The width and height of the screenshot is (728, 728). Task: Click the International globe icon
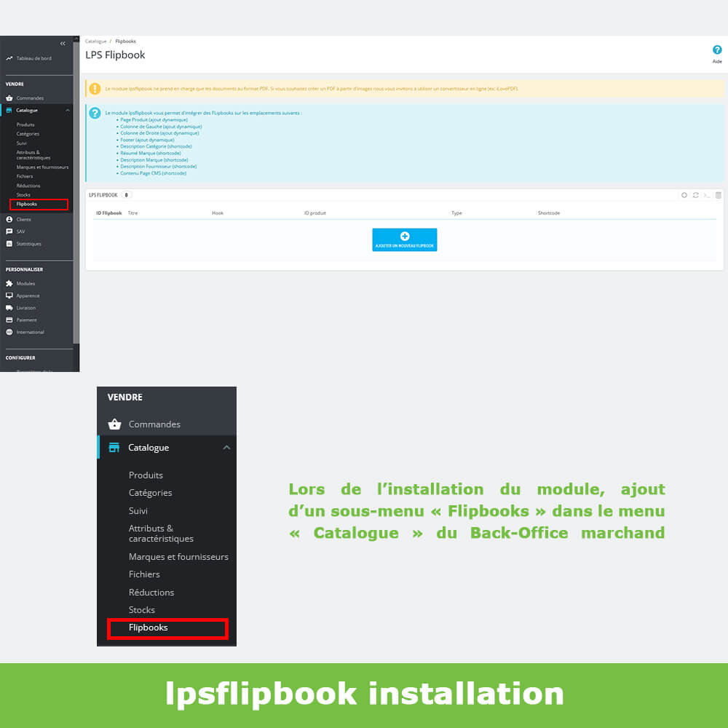9,332
